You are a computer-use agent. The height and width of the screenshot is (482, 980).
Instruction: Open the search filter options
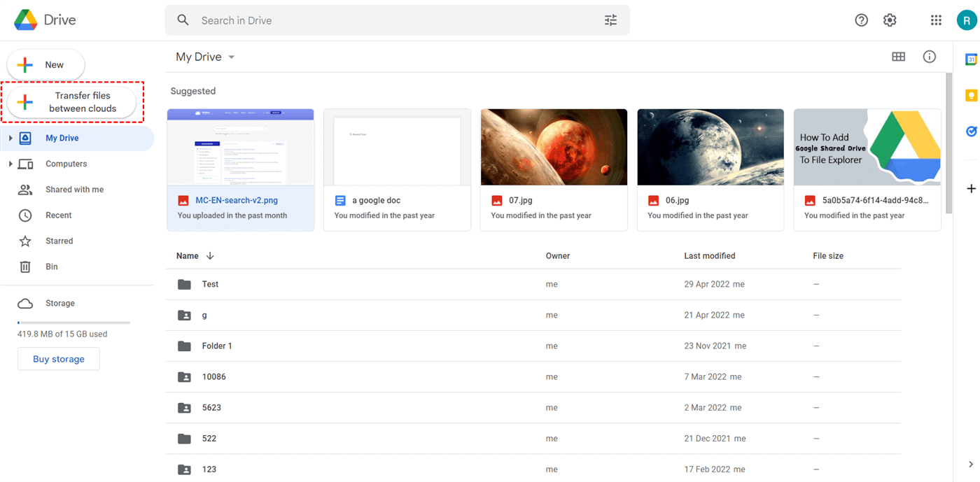click(x=610, y=20)
